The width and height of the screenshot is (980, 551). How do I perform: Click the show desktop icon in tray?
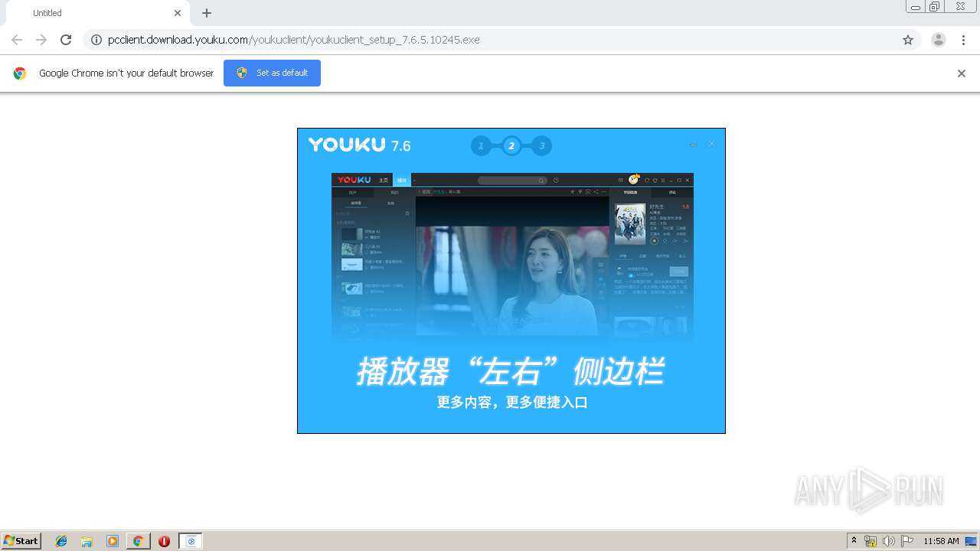pyautogui.click(x=972, y=541)
